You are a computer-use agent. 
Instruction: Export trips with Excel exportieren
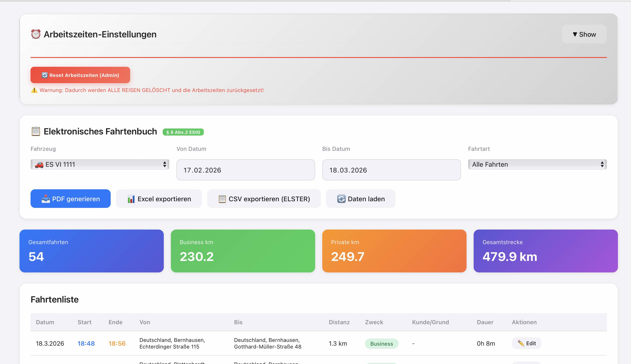coord(159,199)
